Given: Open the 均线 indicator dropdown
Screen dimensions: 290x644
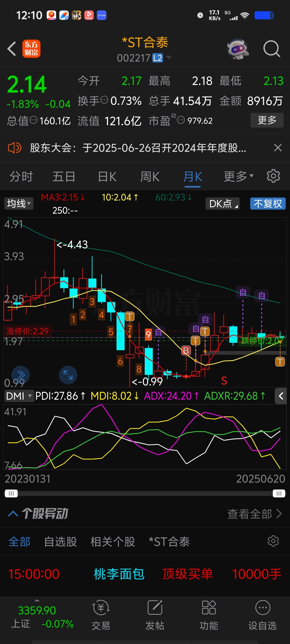Looking at the screenshot, I should (19, 204).
